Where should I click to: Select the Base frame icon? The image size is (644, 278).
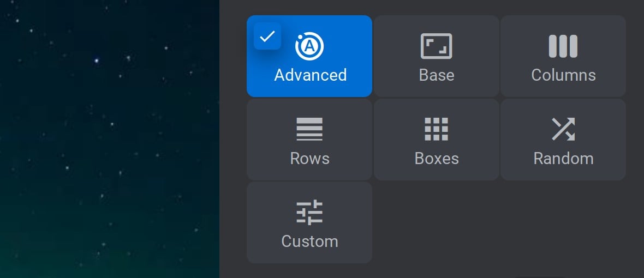click(x=436, y=46)
